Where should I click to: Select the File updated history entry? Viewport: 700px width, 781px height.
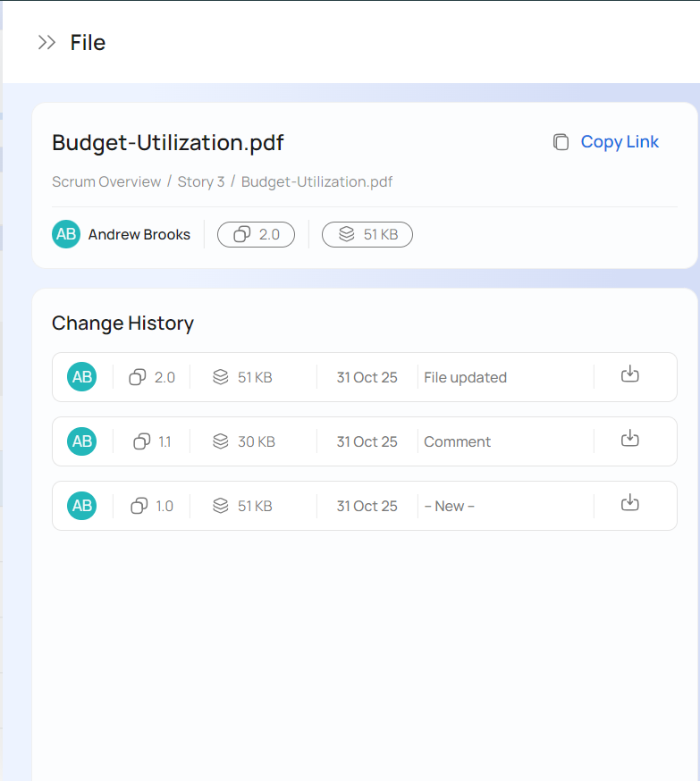tap(465, 377)
